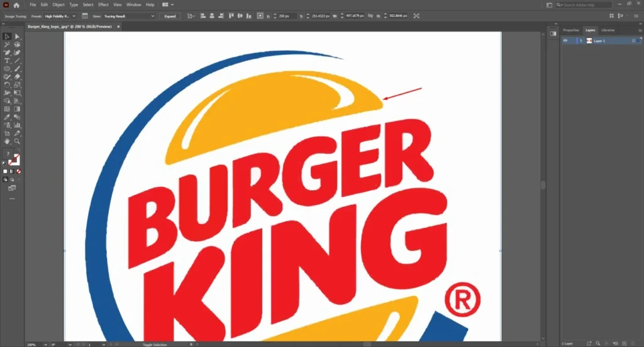
Task: Switch to the Libraries tab
Action: tap(608, 30)
